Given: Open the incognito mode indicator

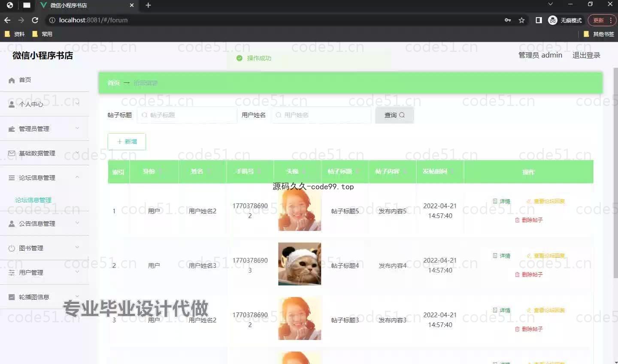Looking at the screenshot, I should coord(565,20).
